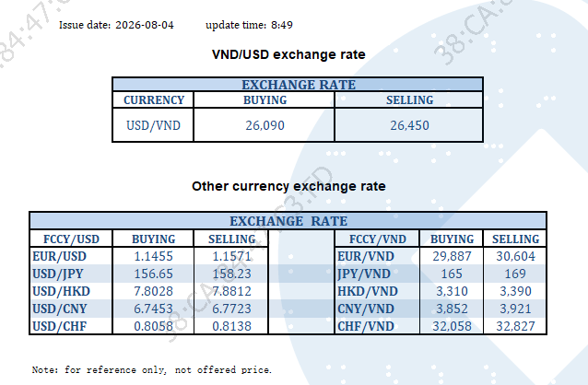Click the USD/JPY buying value 156.65

point(153,274)
